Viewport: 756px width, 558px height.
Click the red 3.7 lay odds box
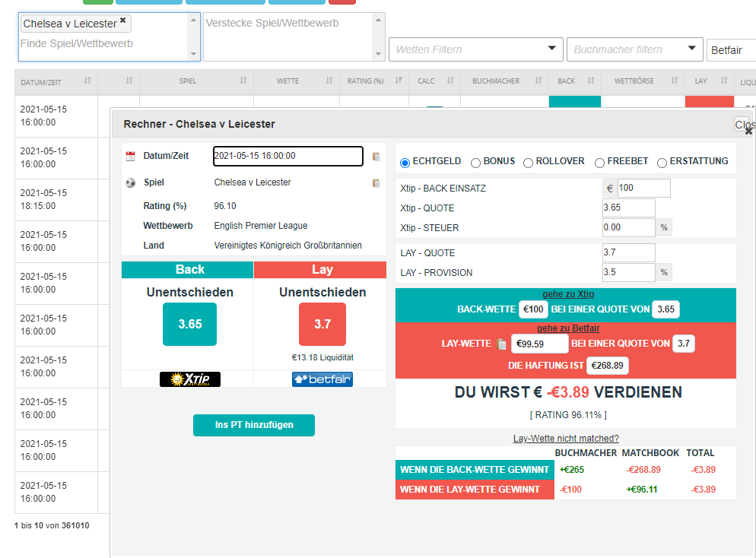pyautogui.click(x=322, y=325)
